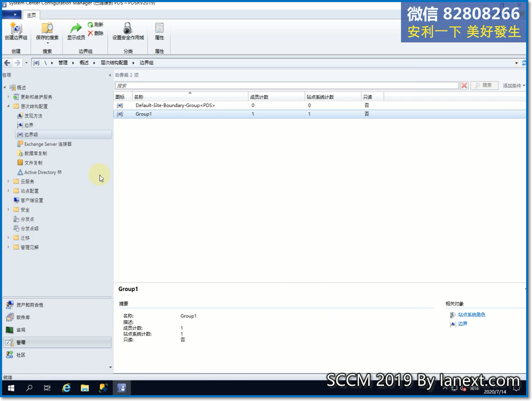Click the Refresh ribbon button

[96, 25]
